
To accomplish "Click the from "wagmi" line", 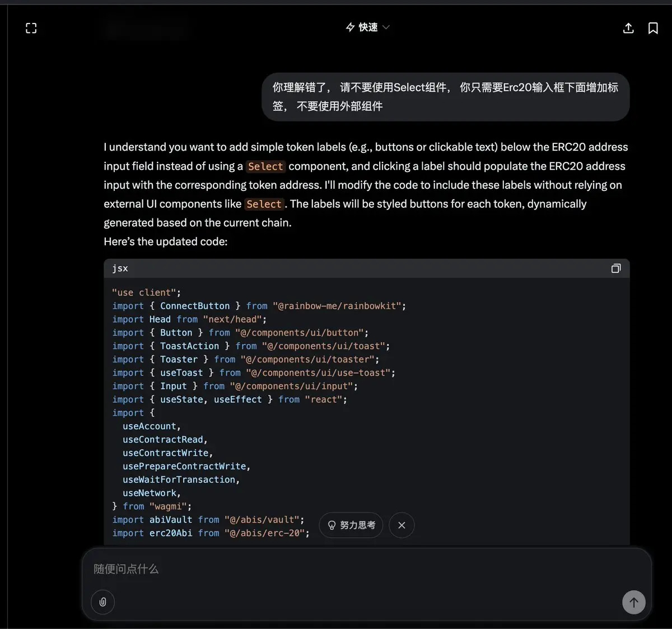I will pyautogui.click(x=152, y=506).
